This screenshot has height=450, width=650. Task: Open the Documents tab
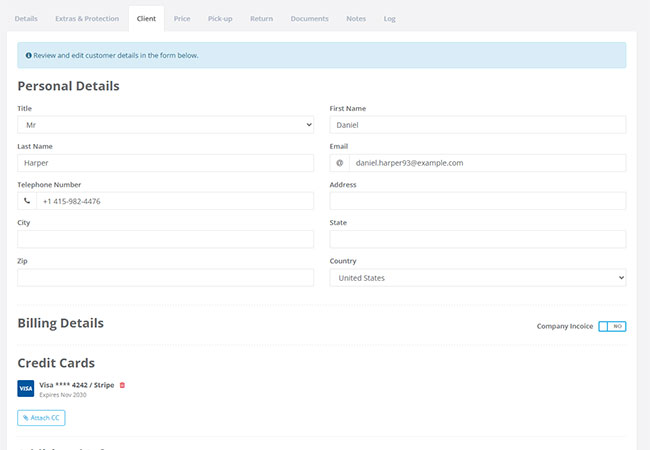[310, 19]
